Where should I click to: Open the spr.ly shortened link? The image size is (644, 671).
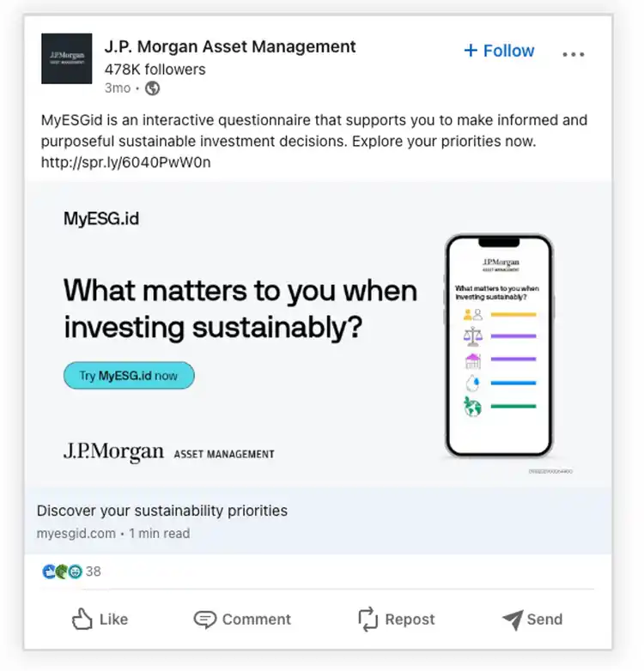click(125, 162)
